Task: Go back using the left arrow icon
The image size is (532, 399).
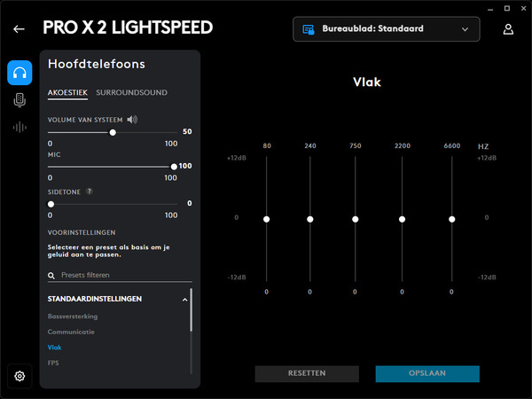Action: 19,29
